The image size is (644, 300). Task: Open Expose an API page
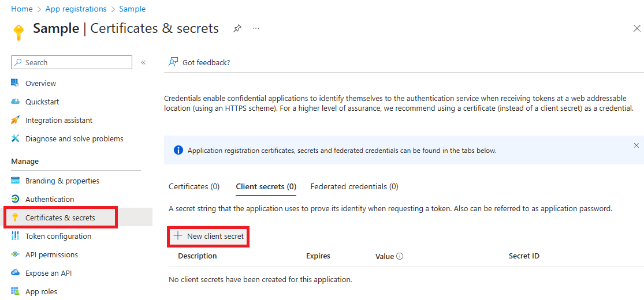tap(42, 273)
